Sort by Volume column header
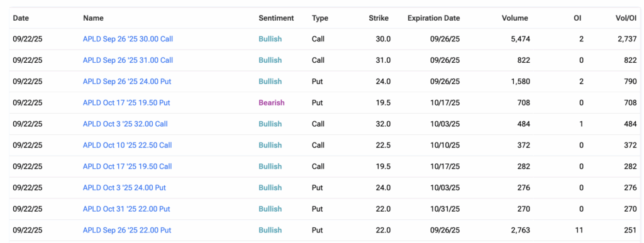The width and height of the screenshot is (644, 243). pos(515,18)
